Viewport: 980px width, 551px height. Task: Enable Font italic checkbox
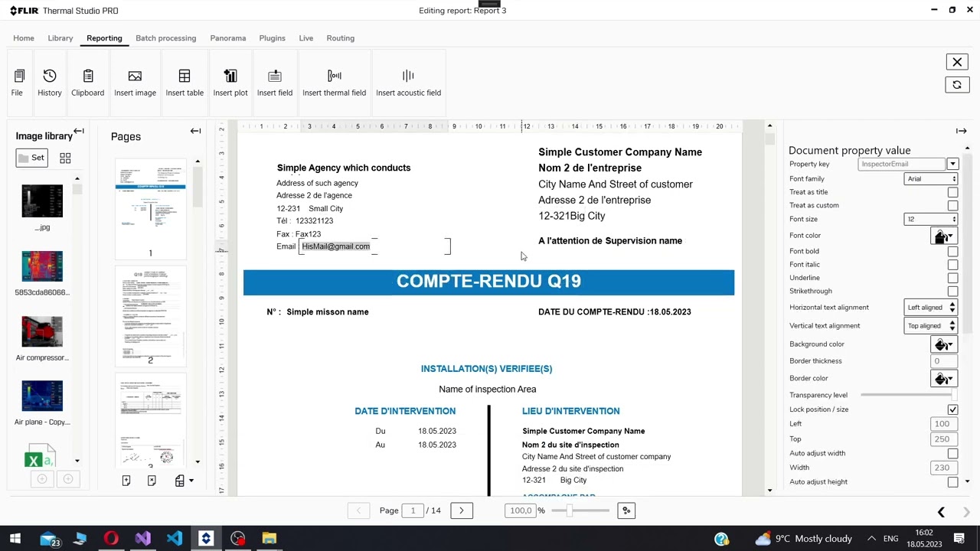point(952,265)
